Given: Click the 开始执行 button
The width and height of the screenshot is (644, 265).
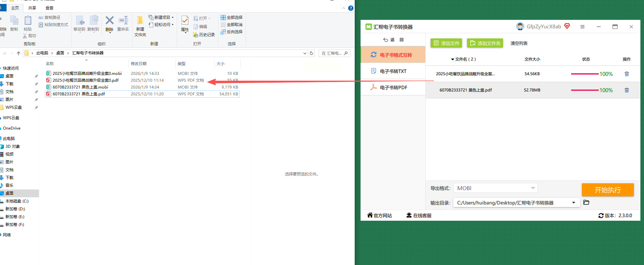Looking at the screenshot, I should [608, 190].
